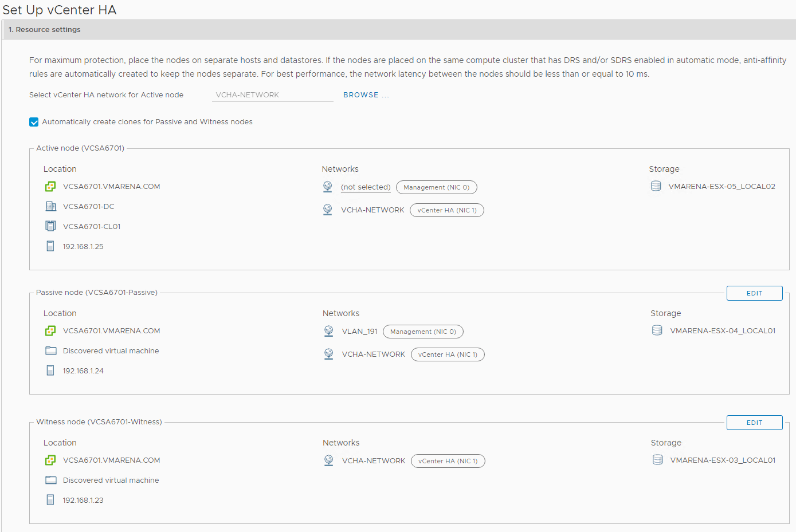Click datastore icon for VMARENA-ESX-04_LOCAL01
Viewport: 796px width, 532px height.
coord(657,330)
